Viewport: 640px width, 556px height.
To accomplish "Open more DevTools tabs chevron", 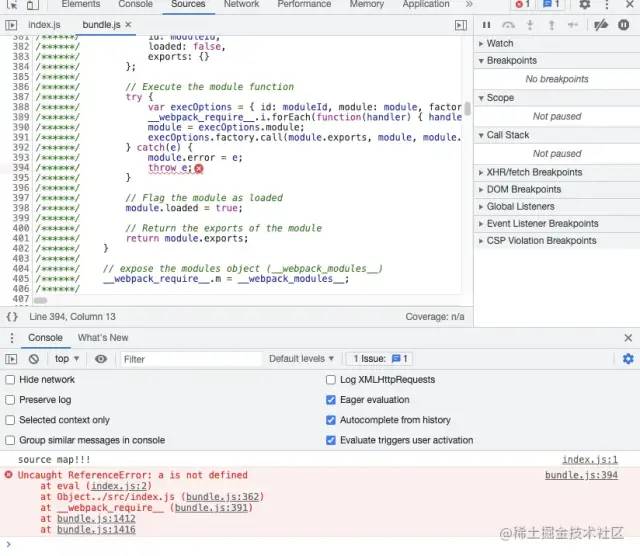I will (469, 4).
